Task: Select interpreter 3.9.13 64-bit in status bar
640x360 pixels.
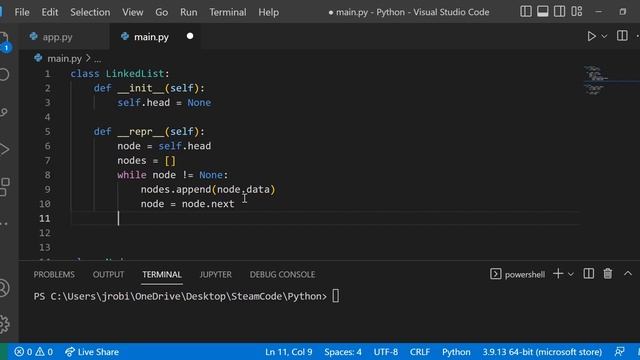Action: tap(542, 352)
